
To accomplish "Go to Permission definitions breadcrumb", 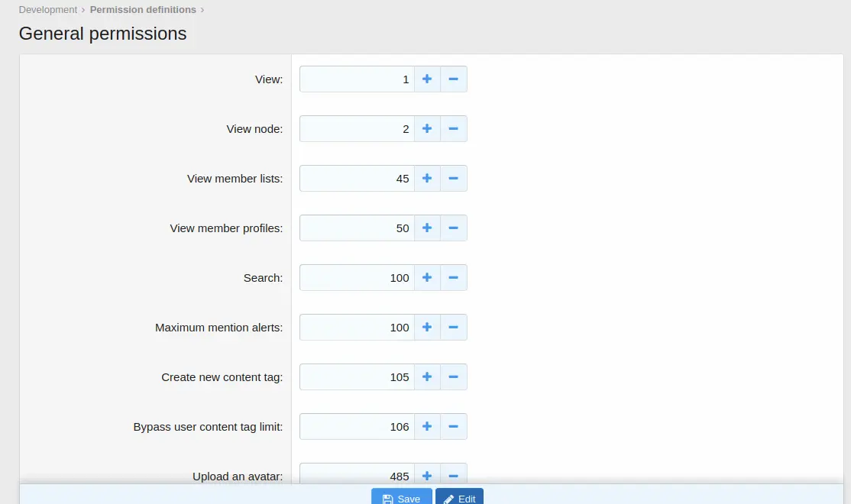I will pos(143,10).
